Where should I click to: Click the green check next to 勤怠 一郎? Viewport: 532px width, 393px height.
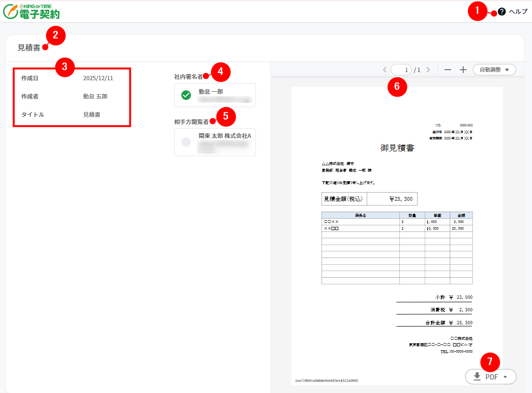[x=186, y=95]
